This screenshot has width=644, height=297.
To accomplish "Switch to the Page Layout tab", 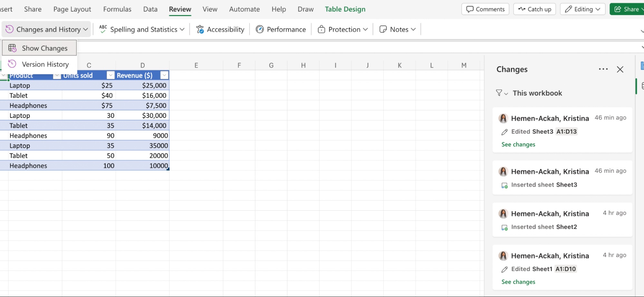I will point(72,9).
